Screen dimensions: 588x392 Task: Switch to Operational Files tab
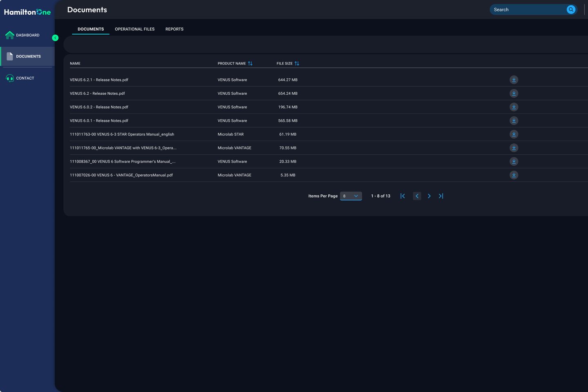pos(135,29)
